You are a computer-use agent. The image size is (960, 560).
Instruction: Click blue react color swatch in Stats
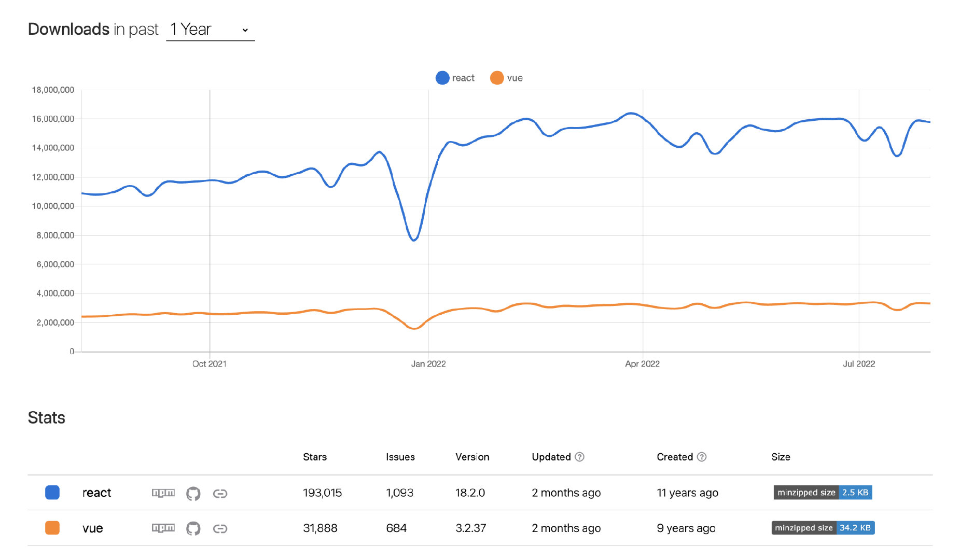point(52,492)
